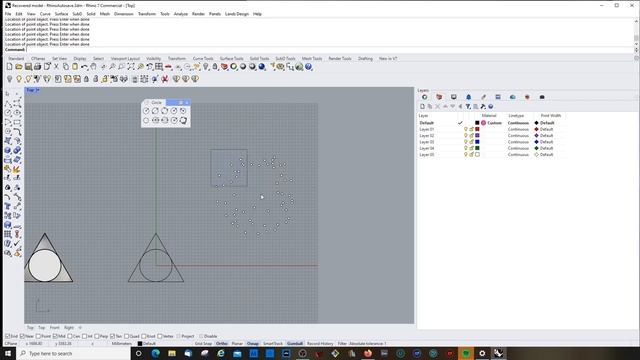Open the Curve menu
Viewport: 640px width, 360px height.
[x=45, y=14]
